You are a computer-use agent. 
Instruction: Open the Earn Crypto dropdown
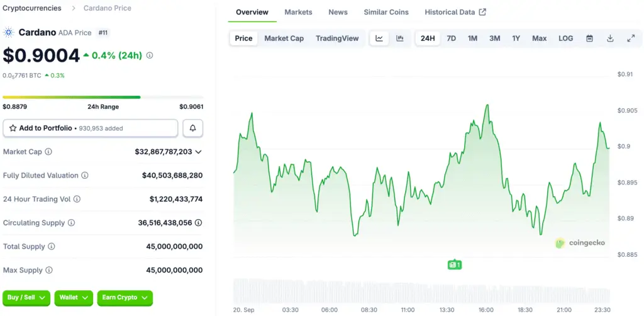pyautogui.click(x=125, y=297)
